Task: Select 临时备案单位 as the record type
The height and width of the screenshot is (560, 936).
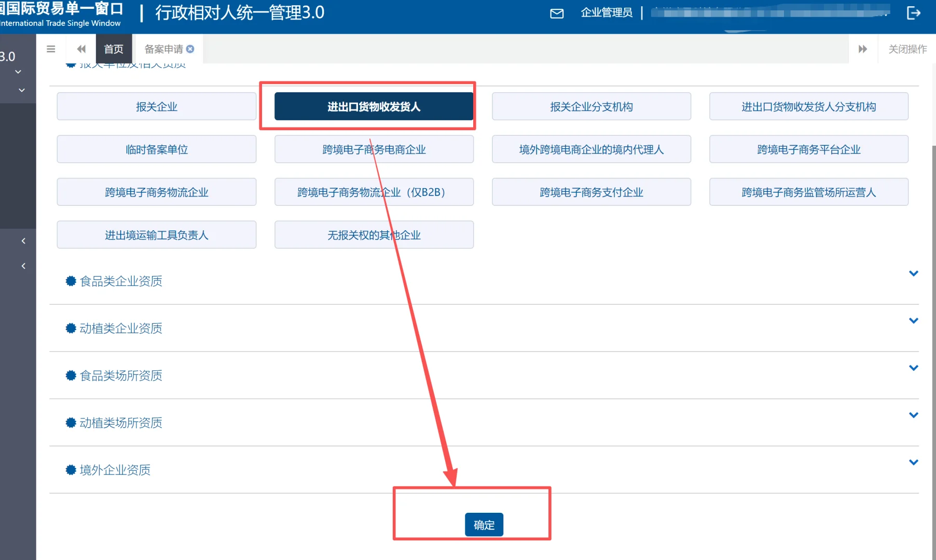Action: pos(156,149)
